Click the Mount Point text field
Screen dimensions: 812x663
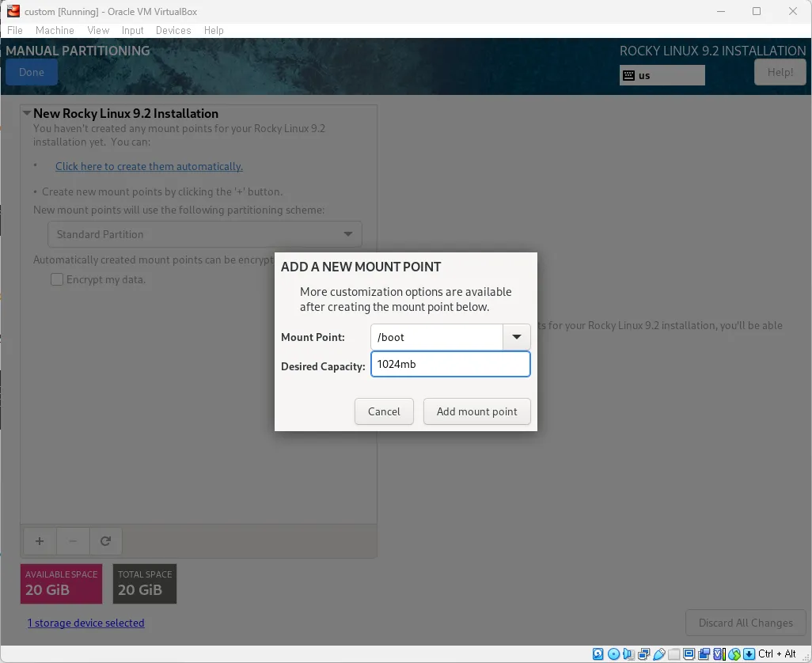pyautogui.click(x=437, y=337)
